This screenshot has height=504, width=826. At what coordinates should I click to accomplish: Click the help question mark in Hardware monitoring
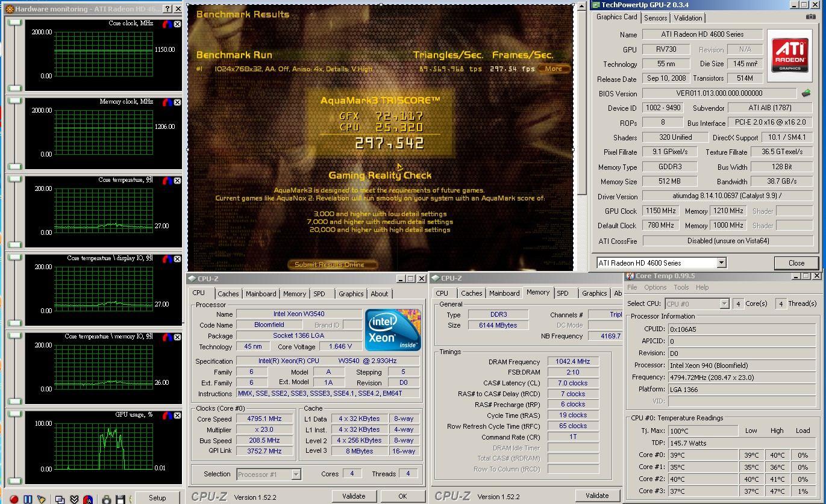click(167, 9)
